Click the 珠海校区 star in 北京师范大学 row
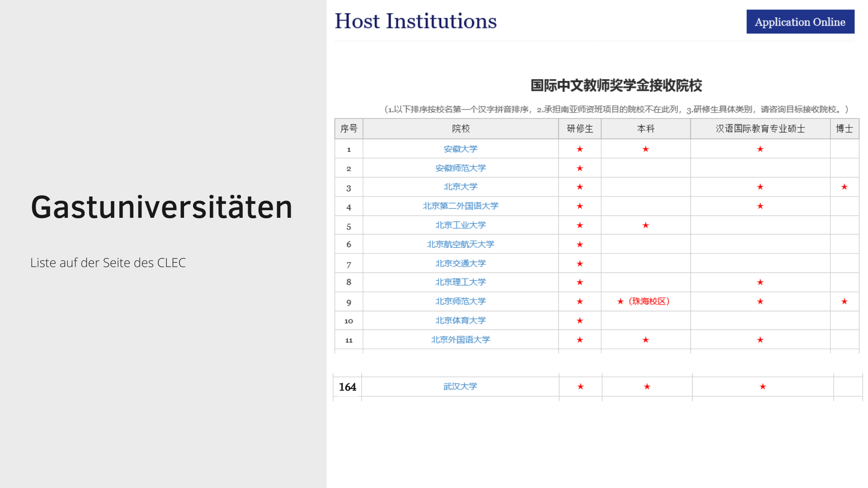 click(x=620, y=301)
